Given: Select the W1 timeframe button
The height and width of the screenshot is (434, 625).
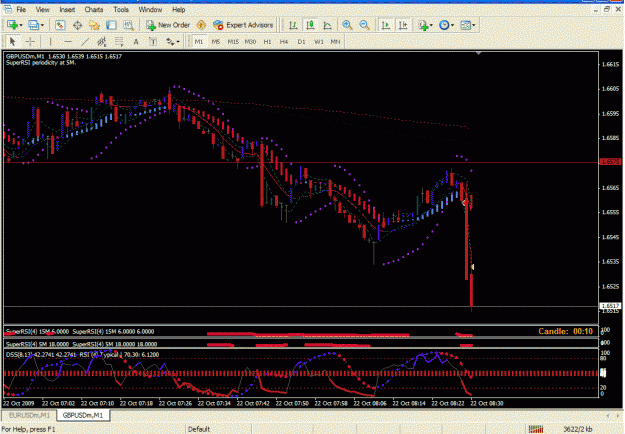Looking at the screenshot, I should [318, 41].
